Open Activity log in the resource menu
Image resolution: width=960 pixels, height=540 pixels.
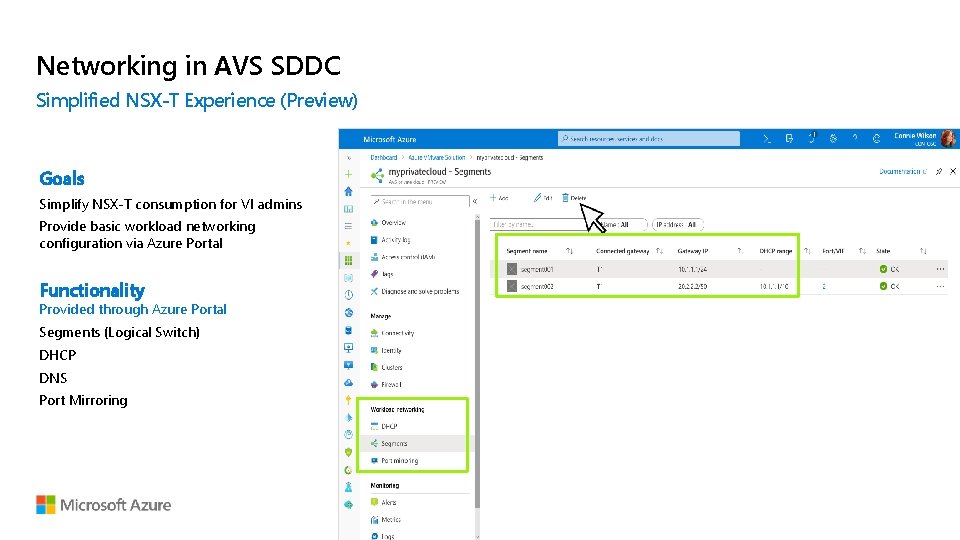point(390,240)
